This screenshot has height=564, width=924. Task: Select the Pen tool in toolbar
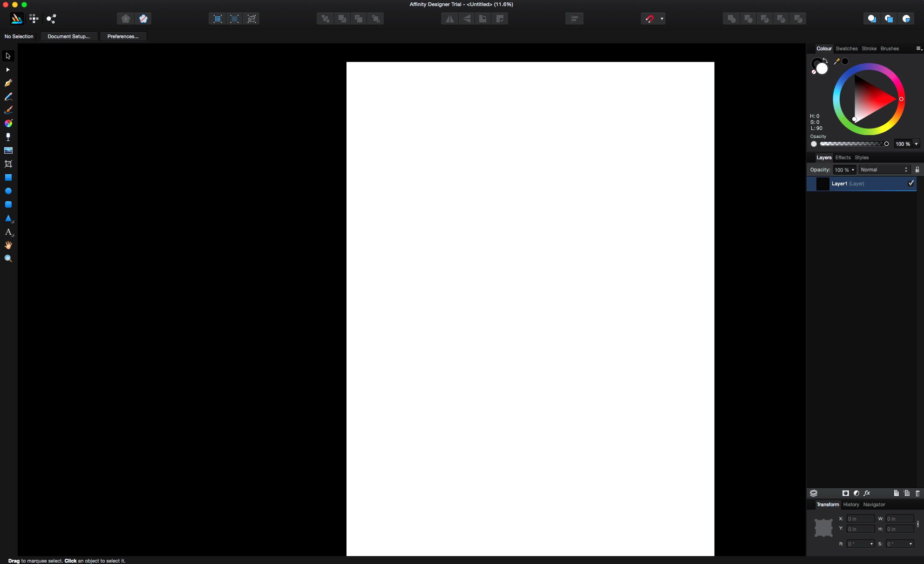click(x=8, y=82)
